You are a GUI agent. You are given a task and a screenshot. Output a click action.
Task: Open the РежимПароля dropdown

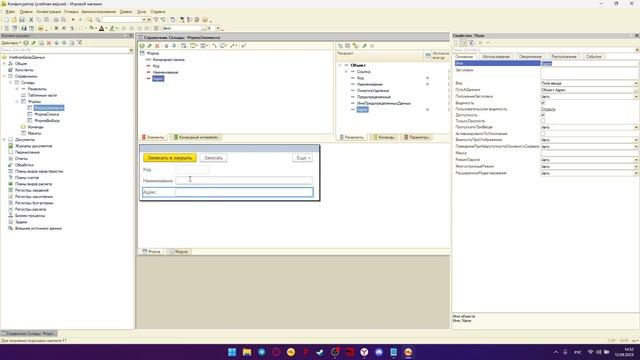[636, 160]
